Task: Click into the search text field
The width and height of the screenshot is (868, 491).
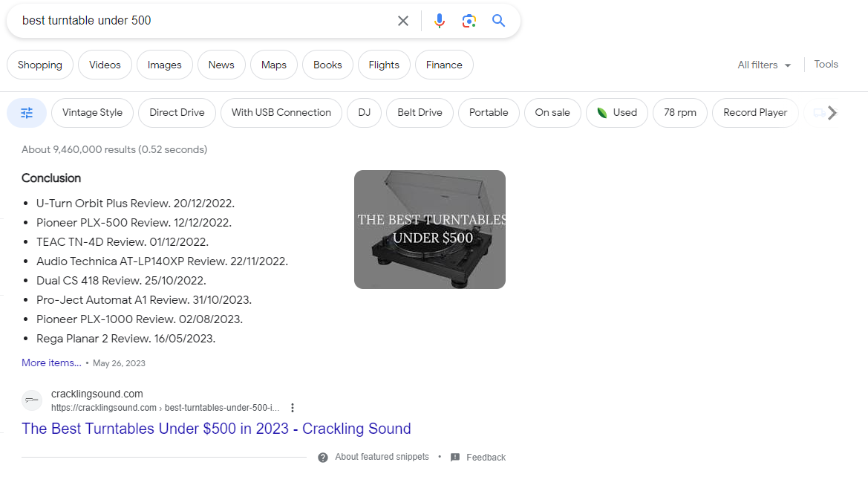Action: (x=205, y=21)
